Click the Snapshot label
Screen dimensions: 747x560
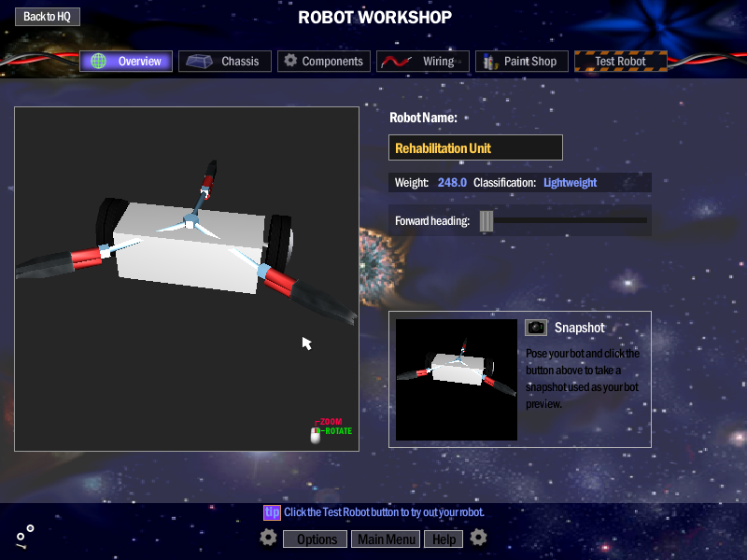click(x=579, y=328)
